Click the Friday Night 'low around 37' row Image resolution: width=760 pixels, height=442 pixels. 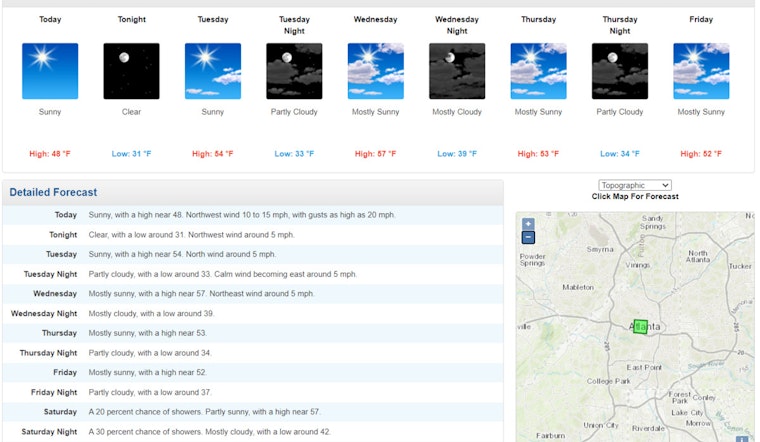(253, 392)
